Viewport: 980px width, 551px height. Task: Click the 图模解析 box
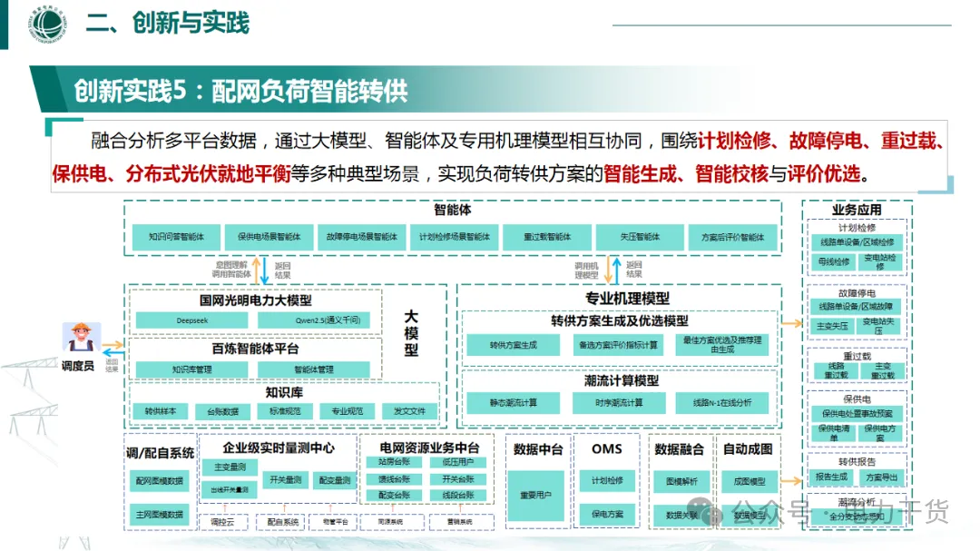(x=681, y=482)
